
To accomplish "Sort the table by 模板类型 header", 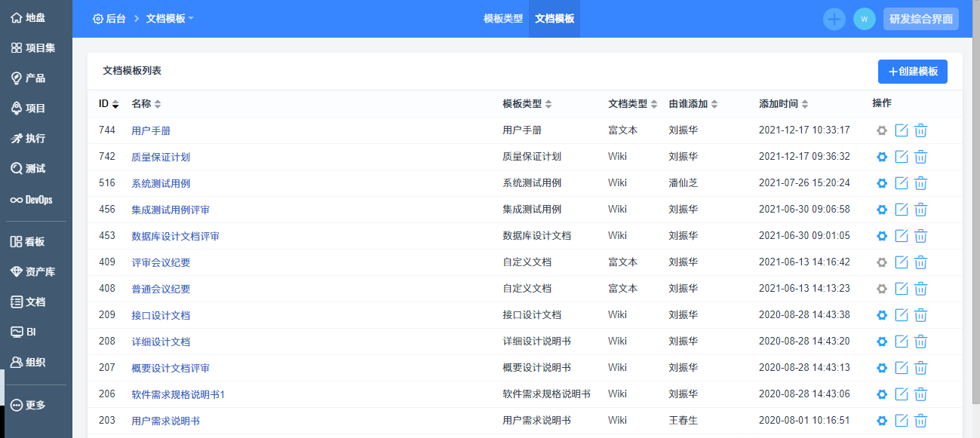I will point(527,104).
